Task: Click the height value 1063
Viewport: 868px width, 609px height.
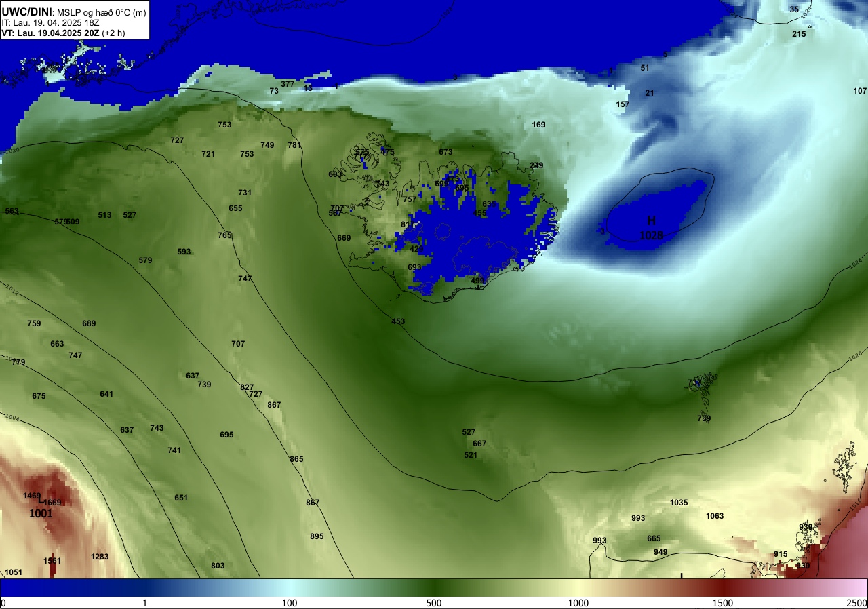Action: click(715, 516)
